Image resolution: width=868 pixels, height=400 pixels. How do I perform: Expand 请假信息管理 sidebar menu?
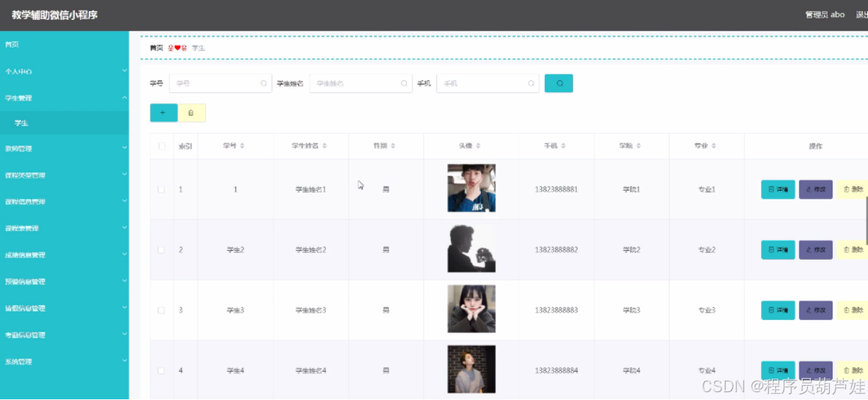64,309
